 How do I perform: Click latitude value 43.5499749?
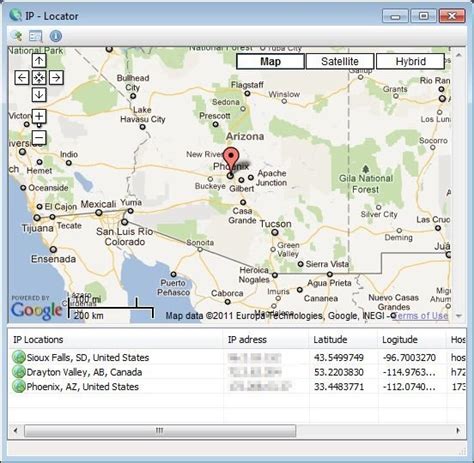pyautogui.click(x=339, y=358)
